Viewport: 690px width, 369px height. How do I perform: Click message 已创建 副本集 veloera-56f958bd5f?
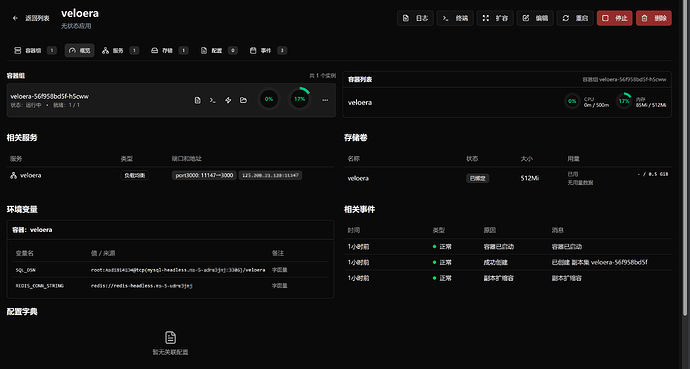click(599, 263)
